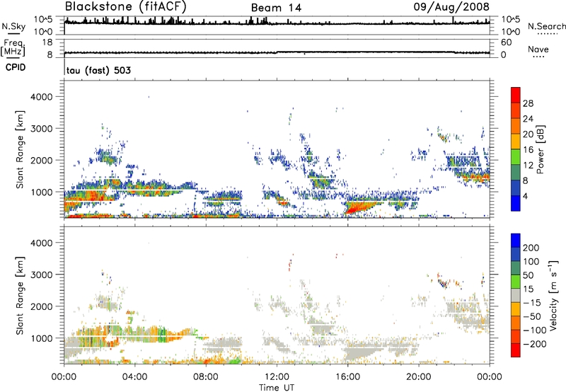Viewport: 566px width, 392px height.
Task: Click the Slant Range label of the velocity panel
Action: click(20, 295)
